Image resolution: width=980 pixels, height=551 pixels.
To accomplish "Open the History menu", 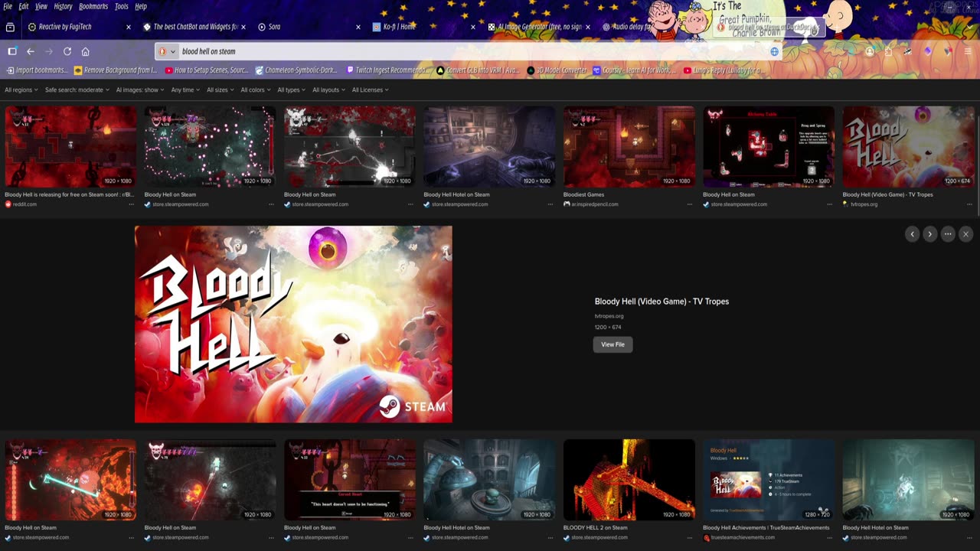I will click(x=63, y=6).
